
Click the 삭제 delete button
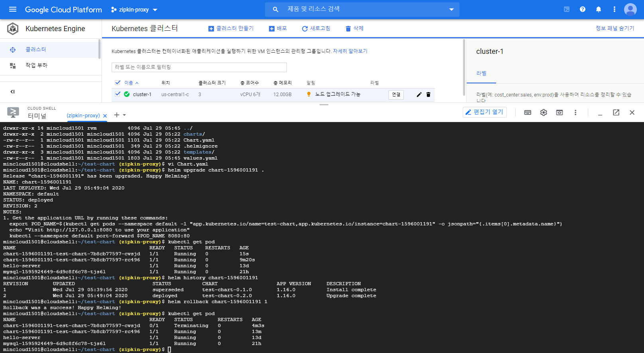tap(354, 28)
